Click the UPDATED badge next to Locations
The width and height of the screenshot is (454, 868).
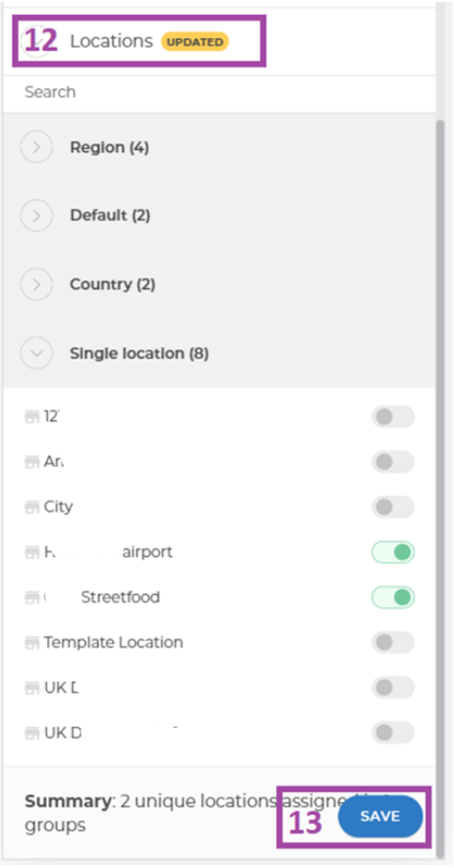click(x=195, y=41)
